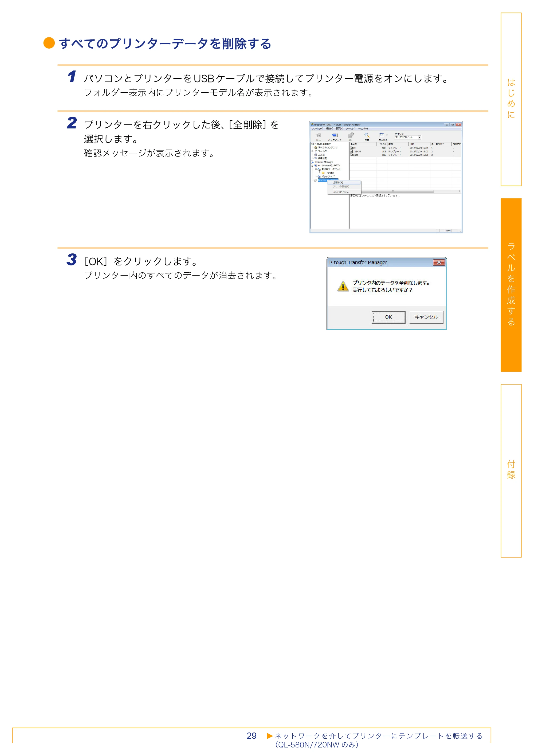The width and height of the screenshot is (534, 756).
Task: Select 転送用データセット in the tree
Action: (331, 169)
